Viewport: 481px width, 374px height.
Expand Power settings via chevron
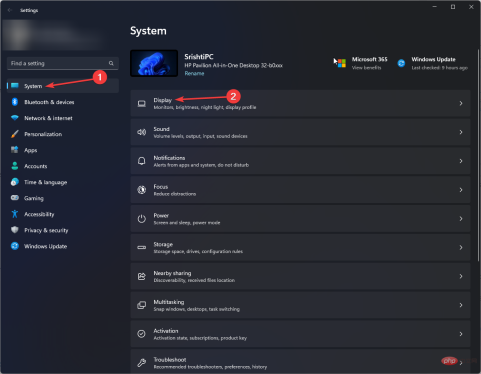pos(461,219)
